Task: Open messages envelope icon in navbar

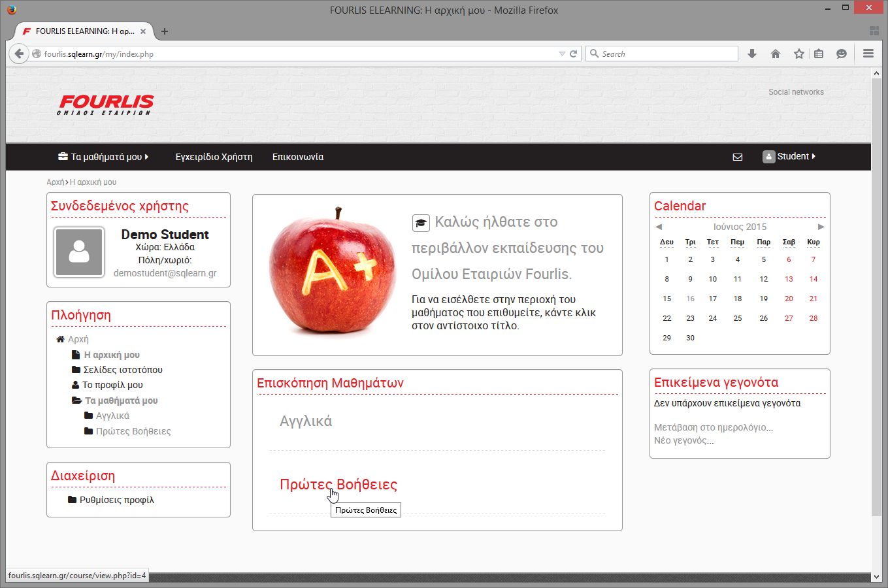Action: [738, 157]
